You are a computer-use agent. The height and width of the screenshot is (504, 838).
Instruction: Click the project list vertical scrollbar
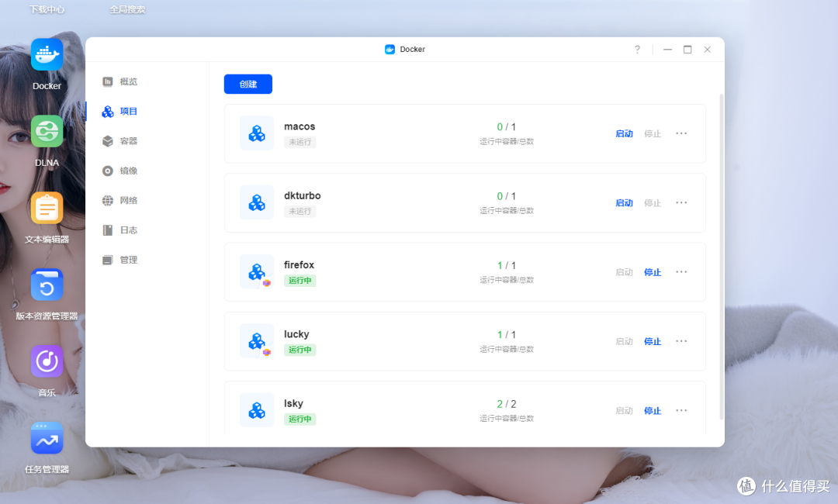[722, 257]
